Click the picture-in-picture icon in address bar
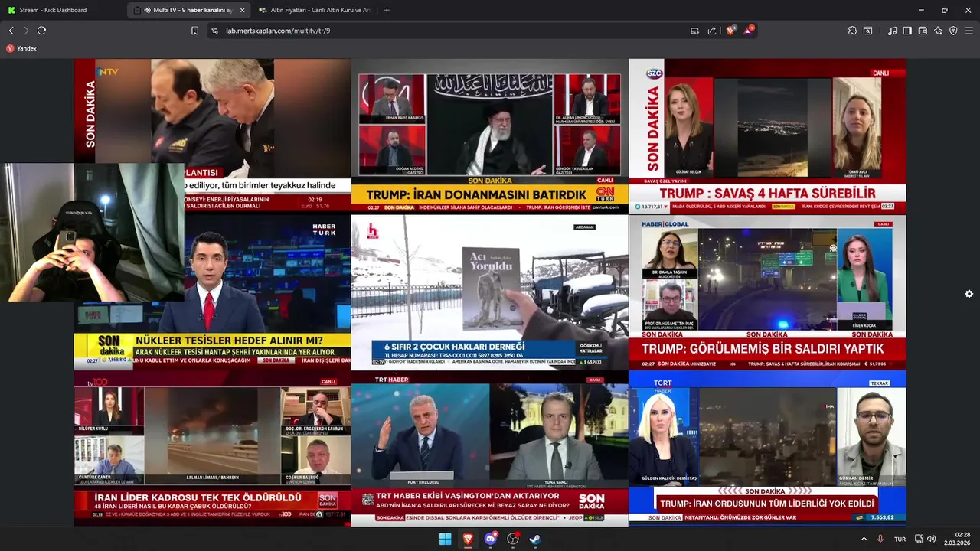 tap(694, 31)
